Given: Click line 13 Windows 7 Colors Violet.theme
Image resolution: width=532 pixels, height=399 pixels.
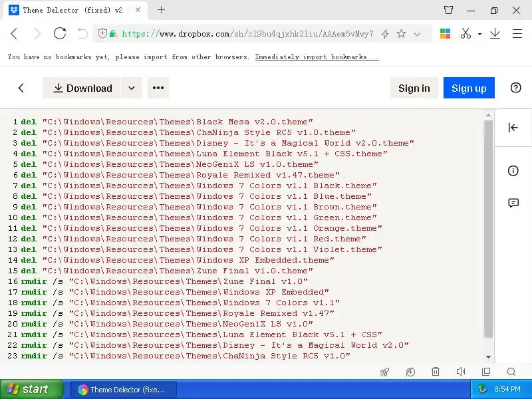Looking at the screenshot, I should click(212, 249).
